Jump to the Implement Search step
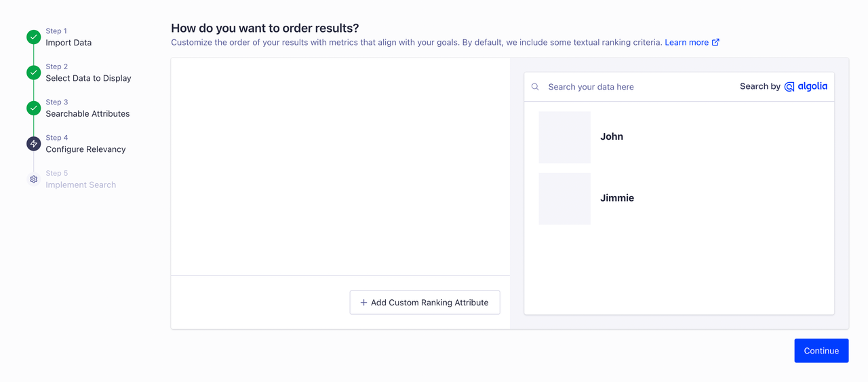The height and width of the screenshot is (382, 868). [x=81, y=185]
